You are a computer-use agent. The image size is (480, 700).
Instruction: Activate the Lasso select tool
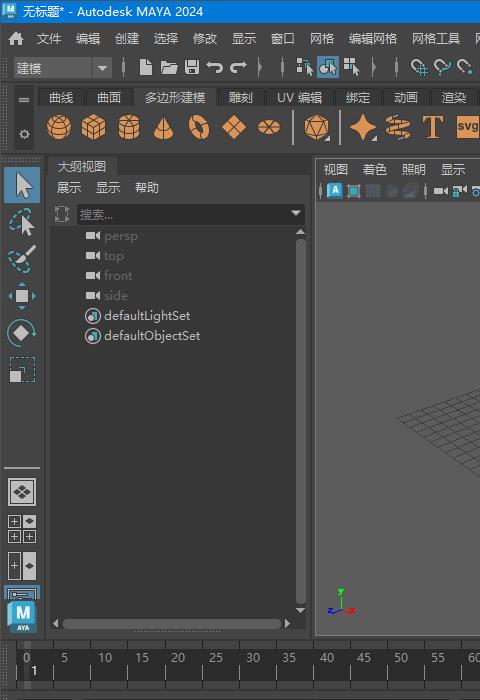[22, 222]
